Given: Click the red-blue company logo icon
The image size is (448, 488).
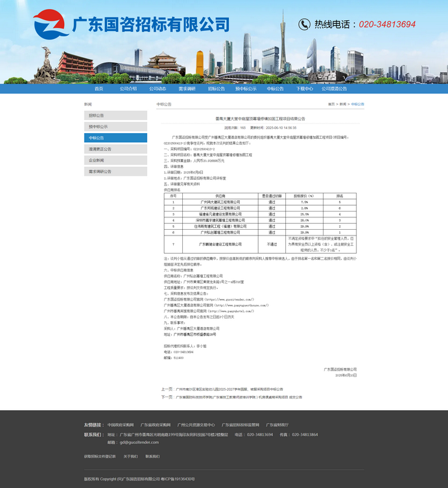Looking at the screenshot, I should 51,24.
